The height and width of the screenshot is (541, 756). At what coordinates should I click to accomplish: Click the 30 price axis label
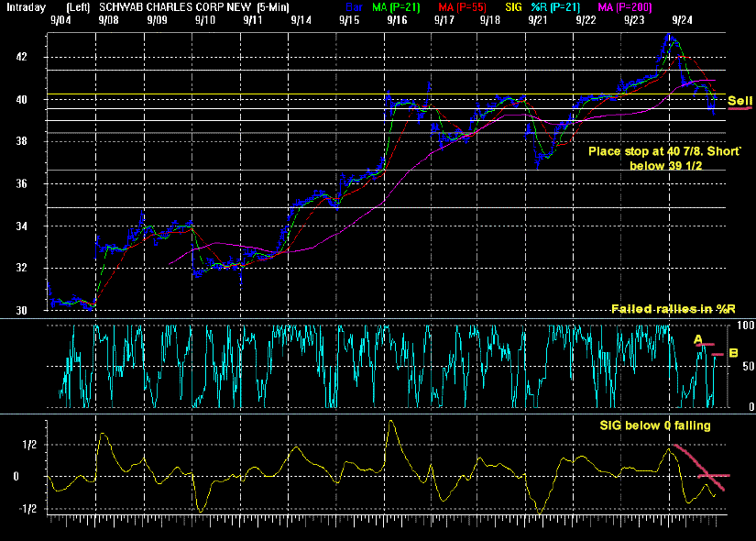click(x=21, y=310)
